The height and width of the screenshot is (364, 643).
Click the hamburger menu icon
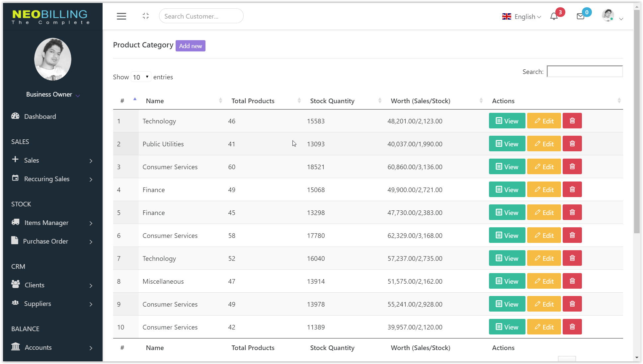[121, 16]
